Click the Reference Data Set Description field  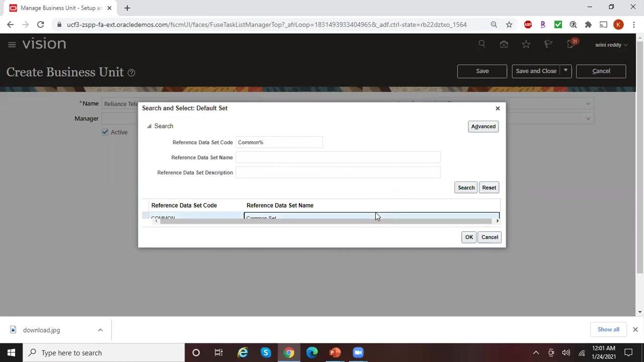pyautogui.click(x=338, y=172)
